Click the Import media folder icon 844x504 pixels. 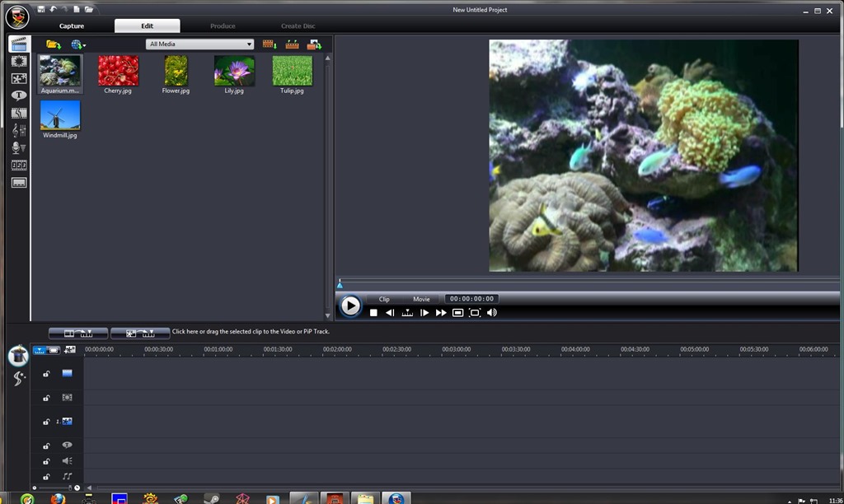pos(53,44)
